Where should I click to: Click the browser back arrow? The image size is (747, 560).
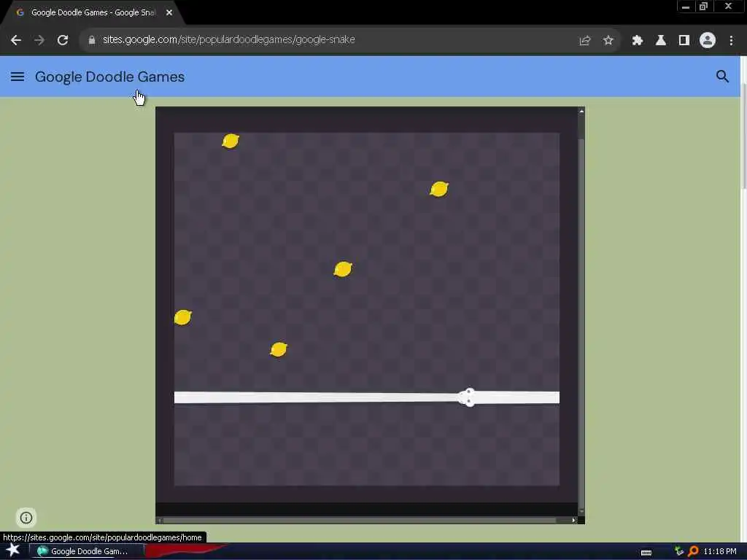click(x=16, y=40)
